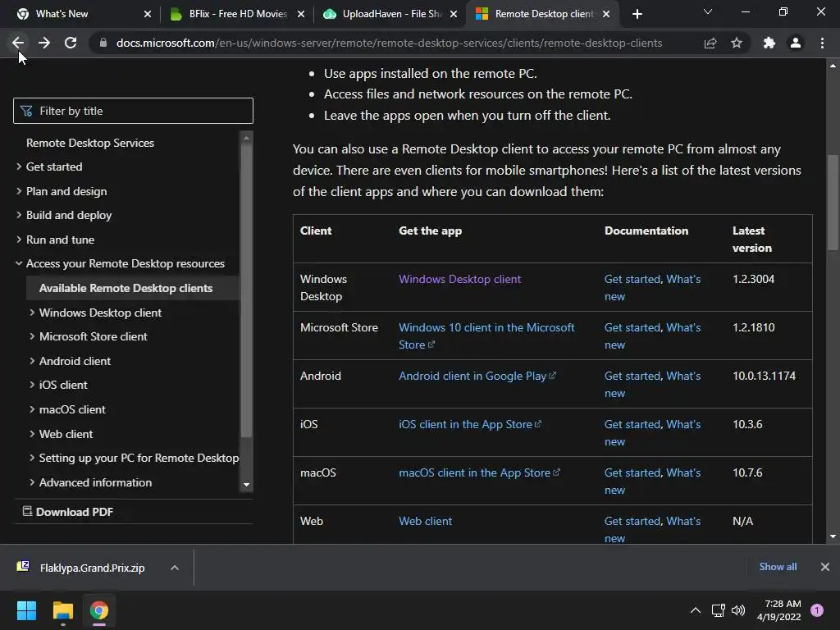Open a new tab with the plus button
Image resolution: width=840 pixels, height=630 pixels.
coord(637,14)
